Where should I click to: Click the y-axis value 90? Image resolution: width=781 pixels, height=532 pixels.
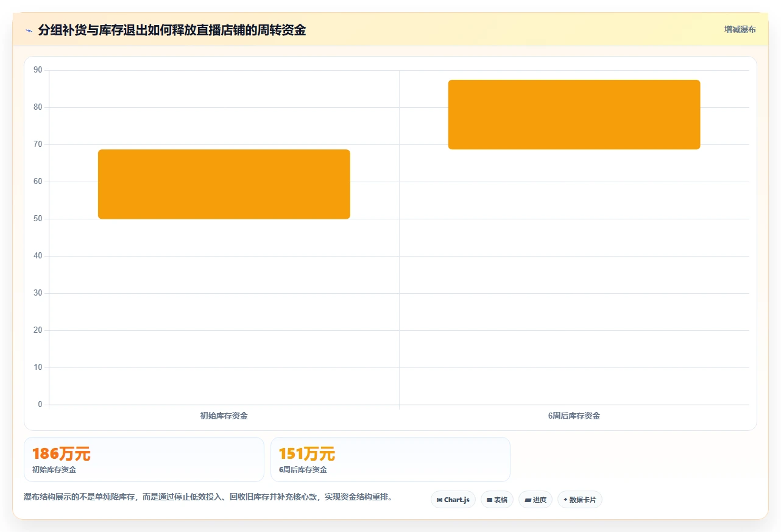pyautogui.click(x=38, y=70)
